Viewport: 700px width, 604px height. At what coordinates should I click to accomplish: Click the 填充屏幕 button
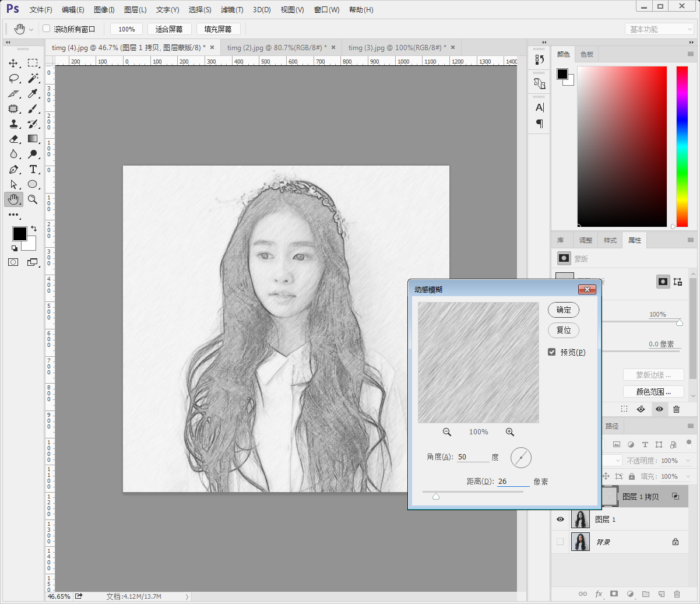click(x=218, y=29)
